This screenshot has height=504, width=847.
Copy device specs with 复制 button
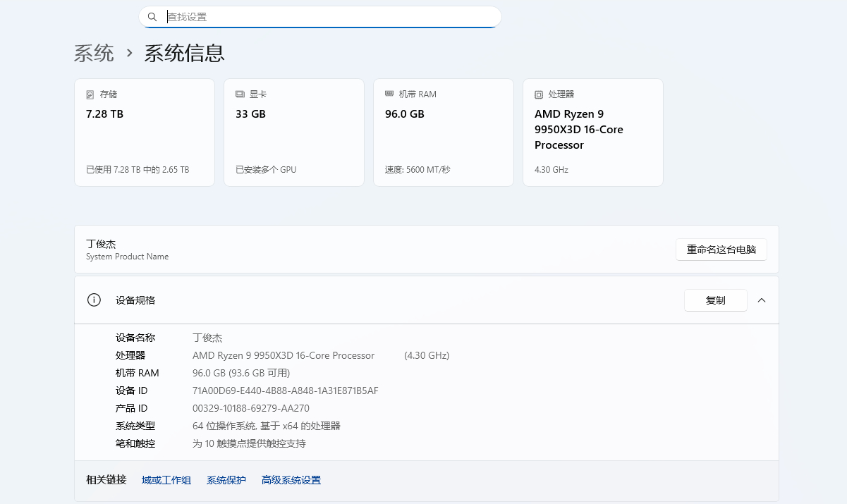(715, 300)
